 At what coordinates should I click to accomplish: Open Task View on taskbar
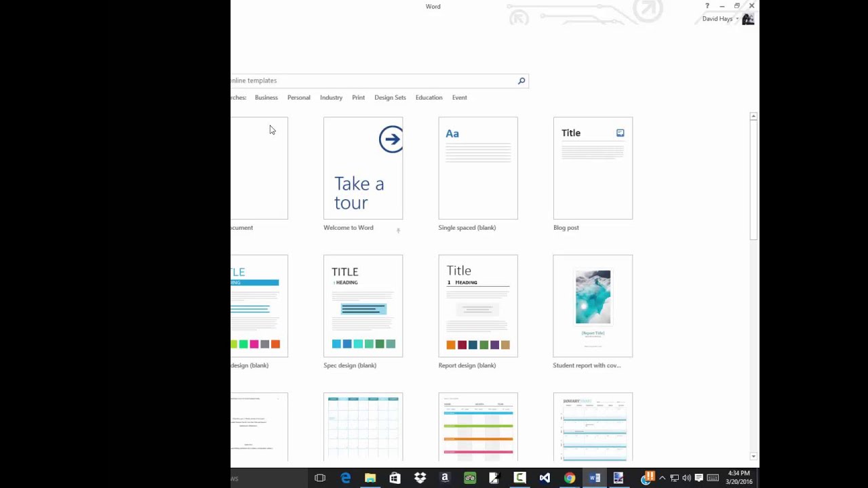(320, 479)
